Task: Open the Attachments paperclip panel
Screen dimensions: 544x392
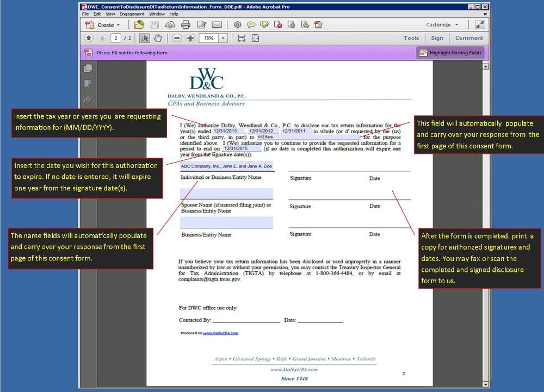Action: 88,100
